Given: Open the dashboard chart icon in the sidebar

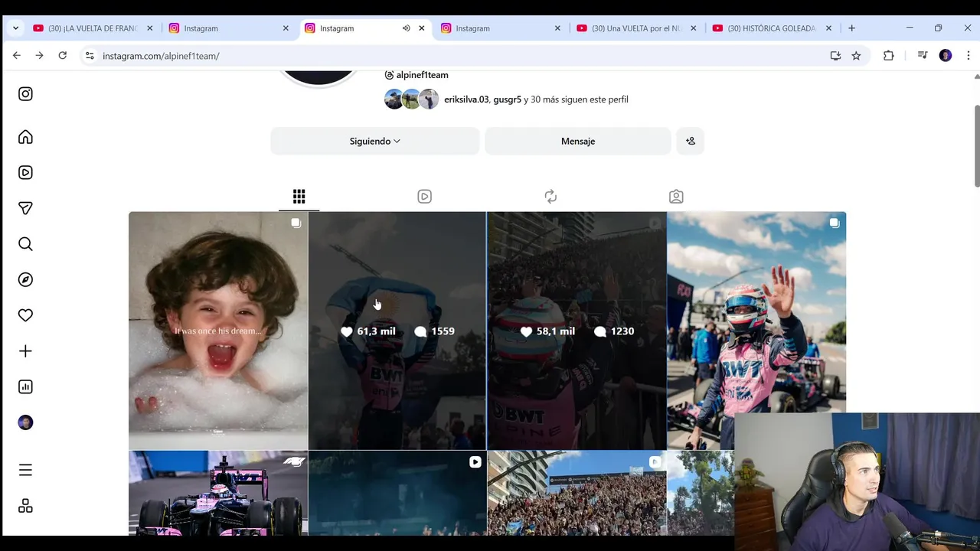Looking at the screenshot, I should tap(25, 386).
